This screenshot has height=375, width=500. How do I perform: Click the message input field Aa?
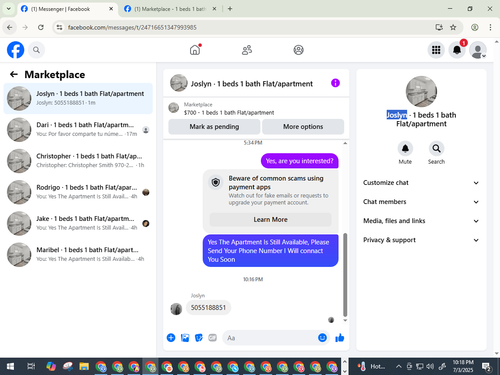click(x=270, y=338)
